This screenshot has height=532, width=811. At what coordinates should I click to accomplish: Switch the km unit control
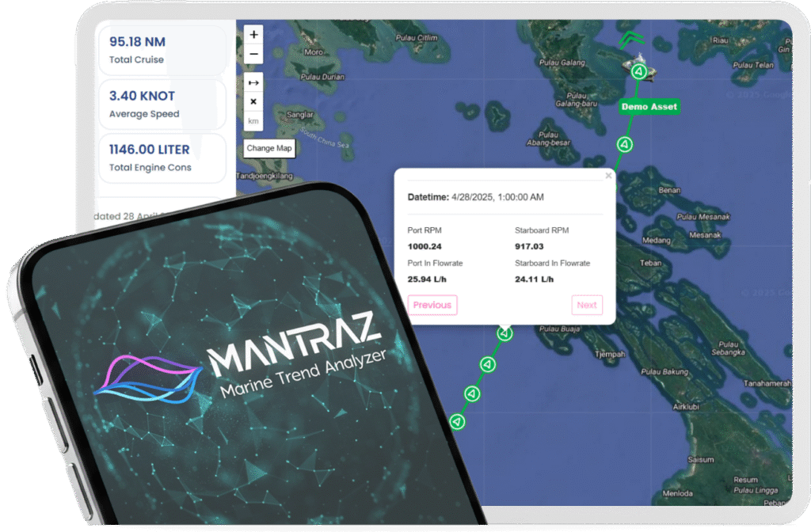click(x=253, y=121)
